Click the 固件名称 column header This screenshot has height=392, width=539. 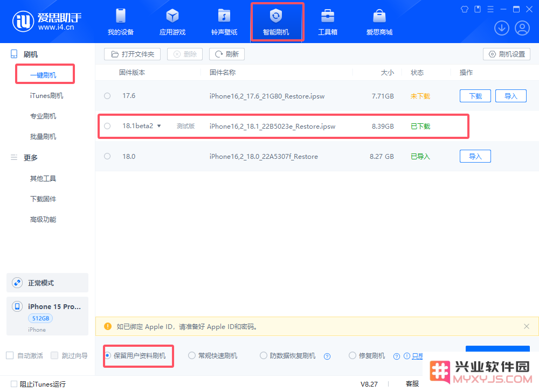pyautogui.click(x=223, y=73)
